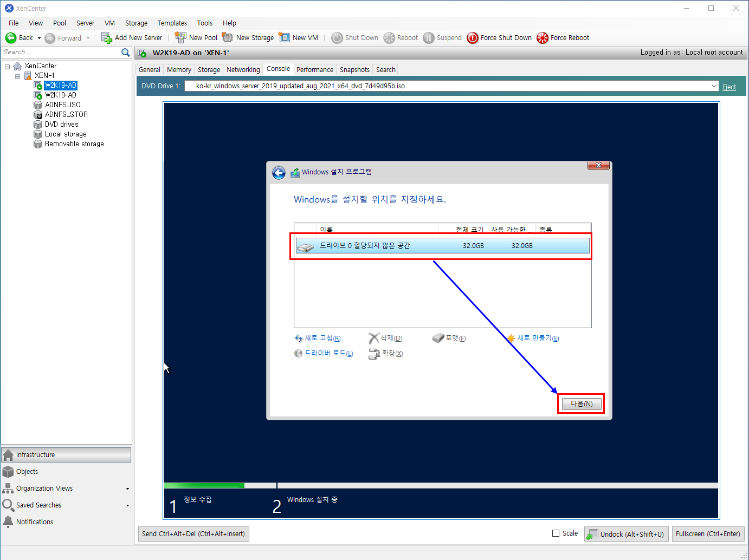
Task: Click the green Back arrow icon
Action: [x=11, y=38]
